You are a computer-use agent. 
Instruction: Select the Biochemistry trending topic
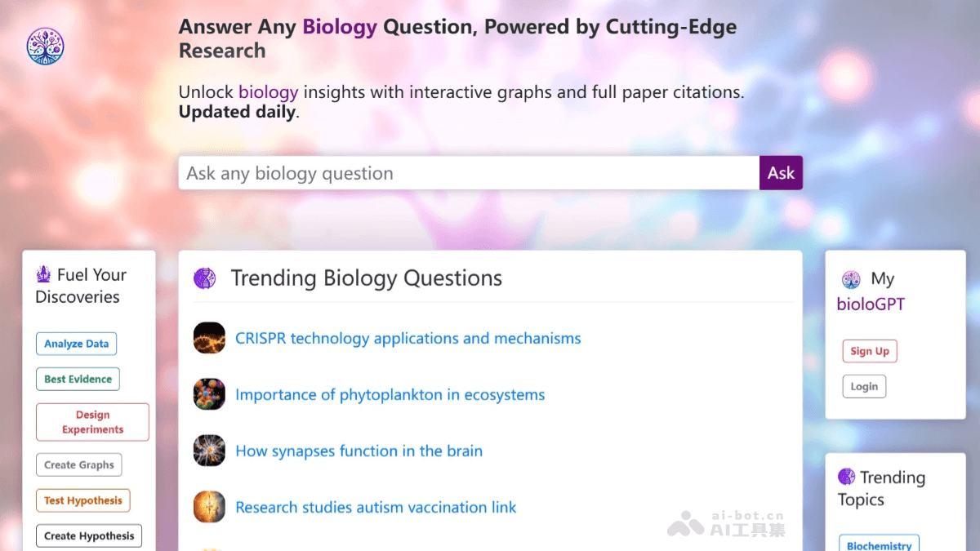880,544
